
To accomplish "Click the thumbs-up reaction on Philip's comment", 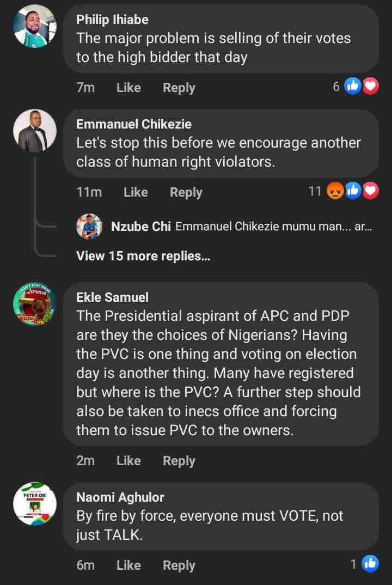I will pos(353,86).
